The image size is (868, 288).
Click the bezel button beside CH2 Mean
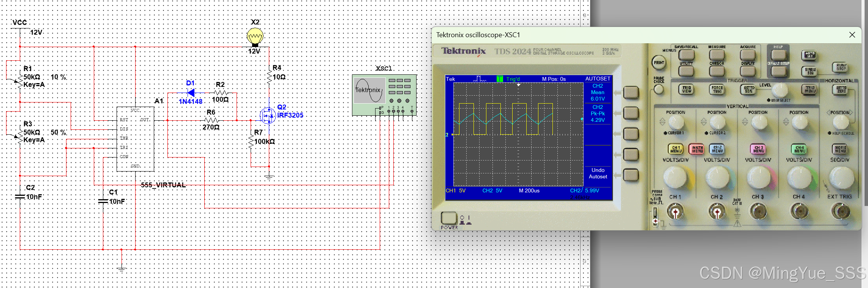point(631,93)
